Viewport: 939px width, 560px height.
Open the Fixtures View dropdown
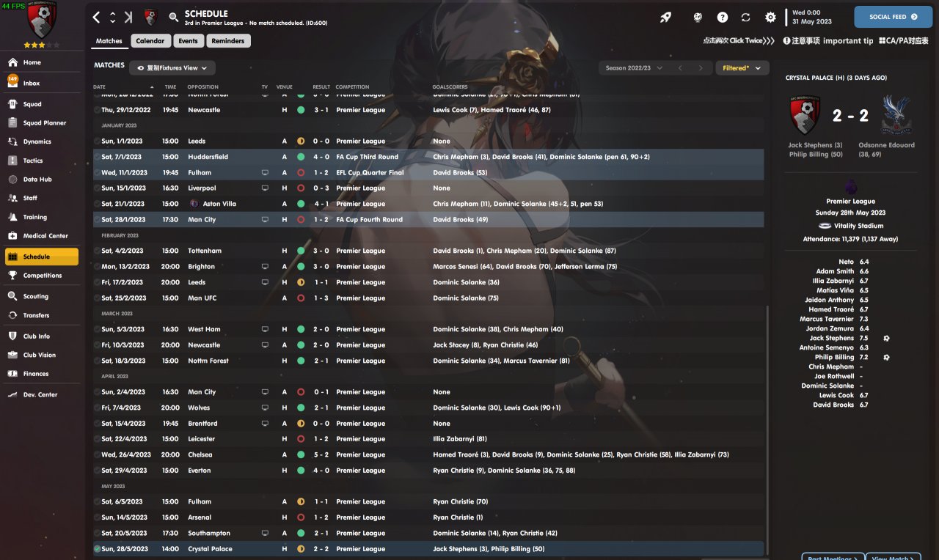pyautogui.click(x=172, y=68)
